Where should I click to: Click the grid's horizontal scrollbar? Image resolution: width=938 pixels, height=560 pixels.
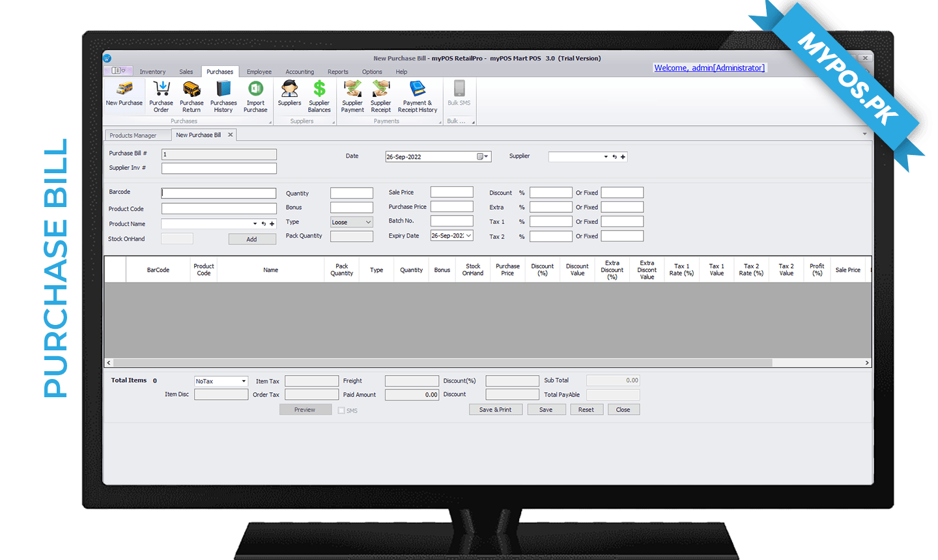coord(443,363)
